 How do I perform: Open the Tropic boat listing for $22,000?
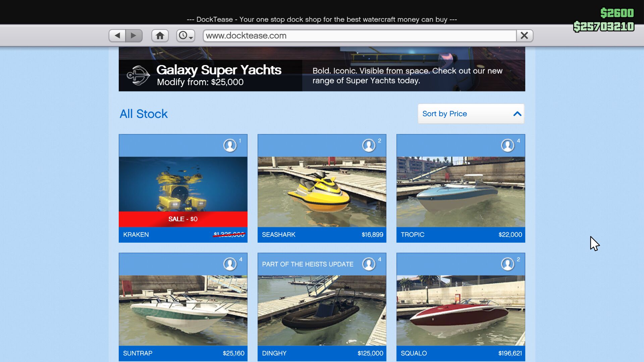click(461, 235)
